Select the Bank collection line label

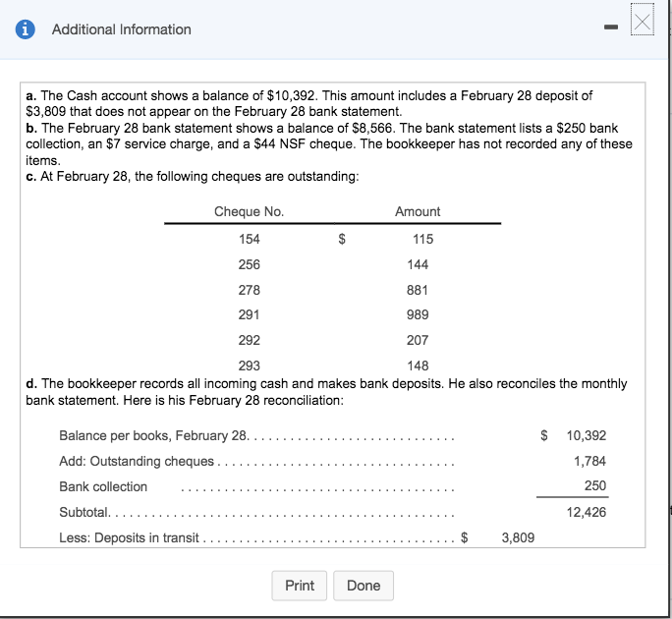[x=103, y=486]
